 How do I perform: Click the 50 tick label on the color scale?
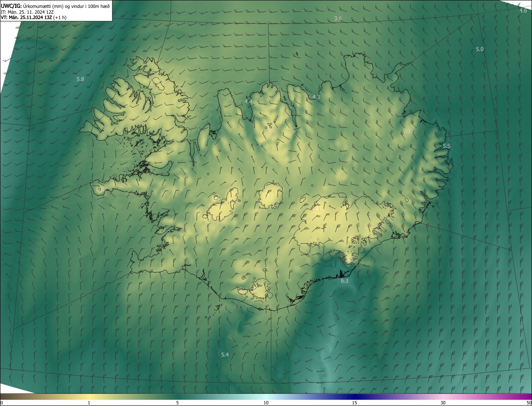pyautogui.click(x=529, y=403)
